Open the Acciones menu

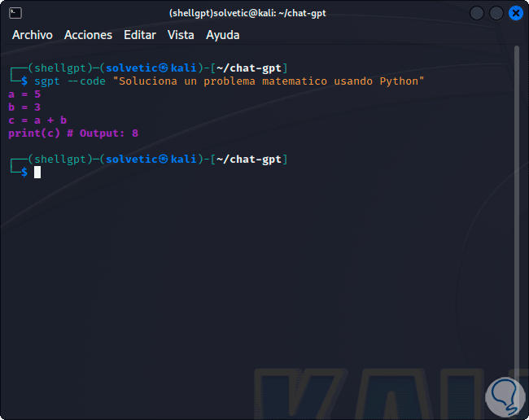88,35
